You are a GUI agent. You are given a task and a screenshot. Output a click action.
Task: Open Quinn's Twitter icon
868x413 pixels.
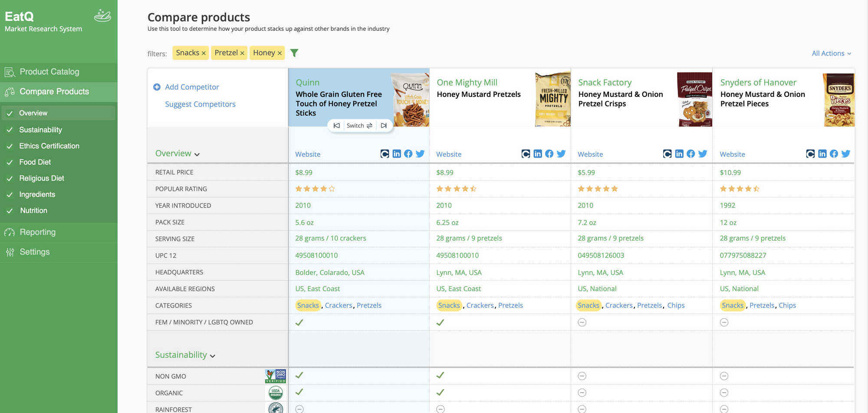point(420,154)
